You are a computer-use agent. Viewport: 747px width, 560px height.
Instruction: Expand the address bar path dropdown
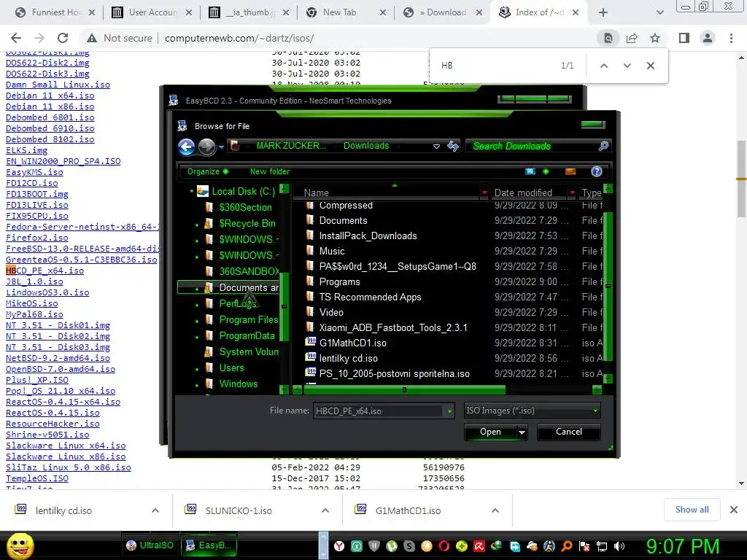(436, 147)
